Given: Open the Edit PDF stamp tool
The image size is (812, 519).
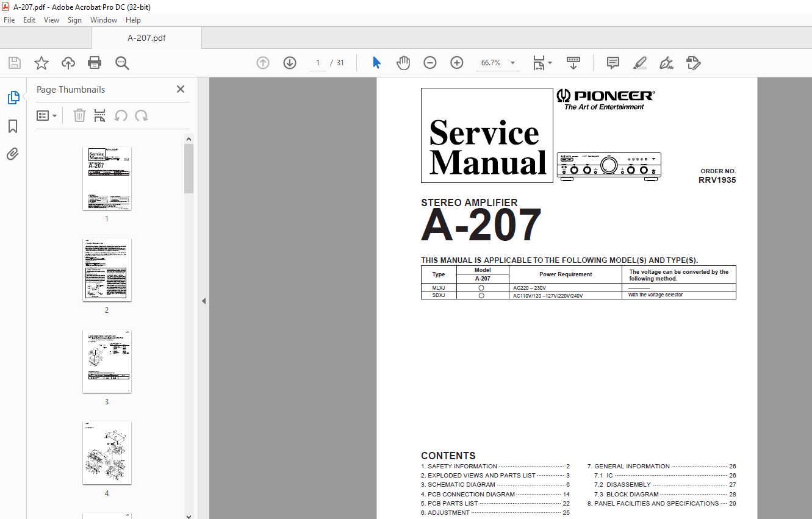Looking at the screenshot, I should [694, 63].
